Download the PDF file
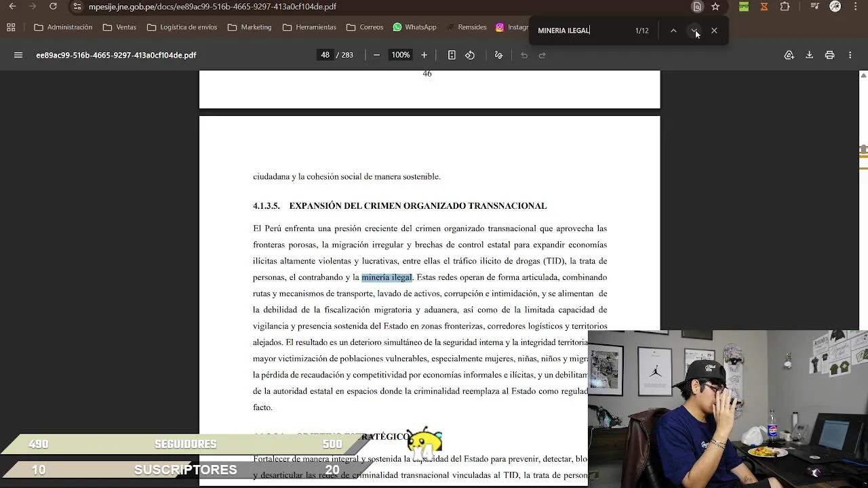 pos(810,55)
